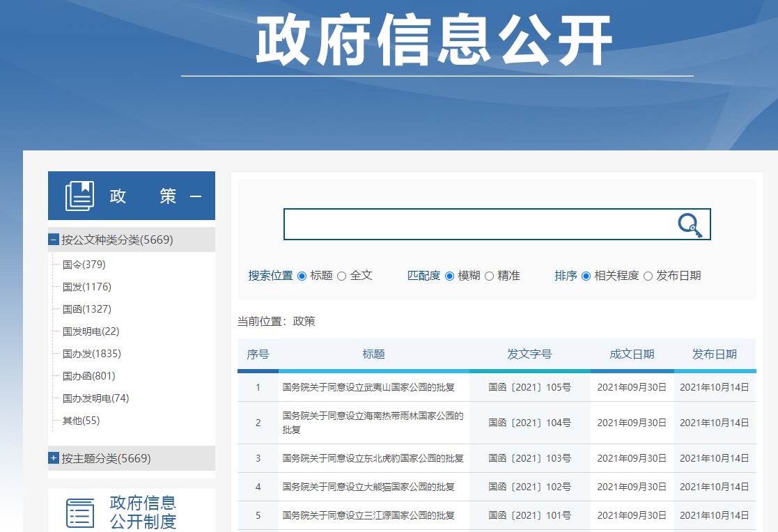The image size is (778, 532).
Task: Open the 武夷山国家公园 approval document
Action: (x=368, y=387)
